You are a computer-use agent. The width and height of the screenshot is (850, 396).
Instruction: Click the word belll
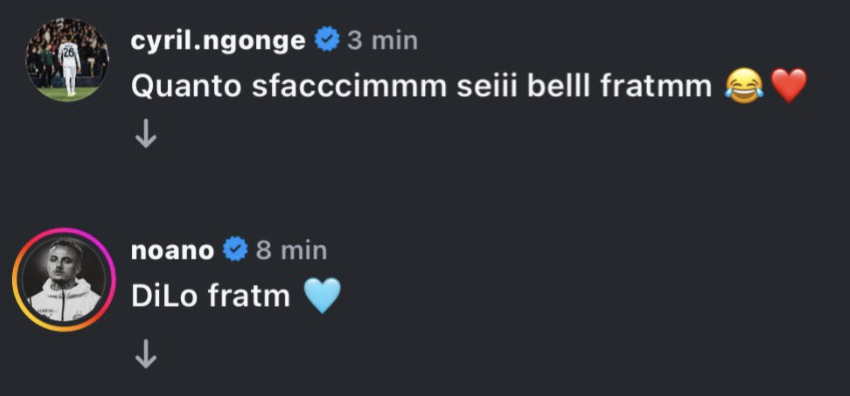click(558, 87)
